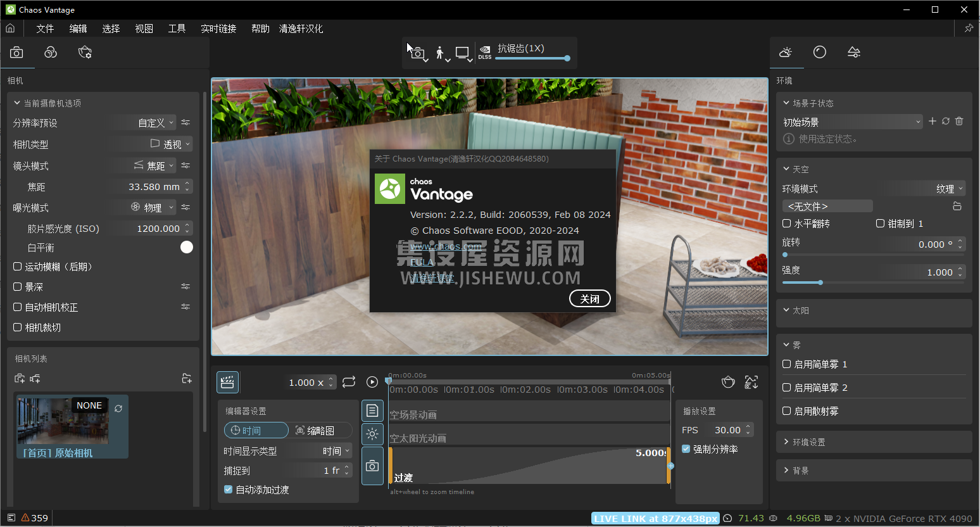This screenshot has width=980, height=527.
Task: Uncheck 自动添加过渡 checkbox
Action: (x=229, y=490)
